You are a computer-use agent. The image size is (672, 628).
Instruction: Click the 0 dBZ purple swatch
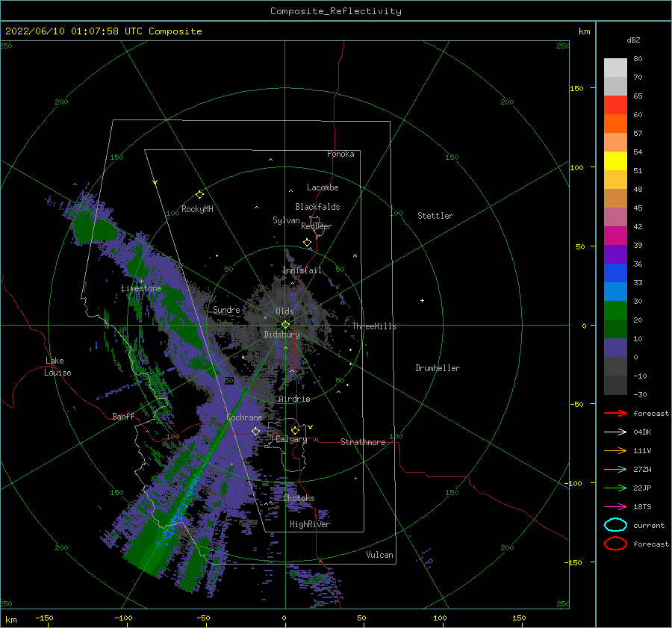pos(615,348)
